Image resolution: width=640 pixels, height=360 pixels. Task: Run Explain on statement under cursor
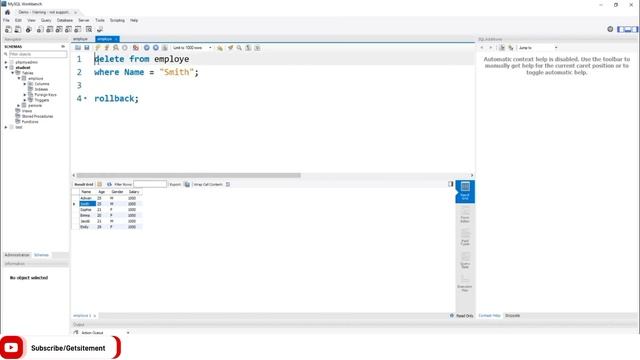click(116, 48)
